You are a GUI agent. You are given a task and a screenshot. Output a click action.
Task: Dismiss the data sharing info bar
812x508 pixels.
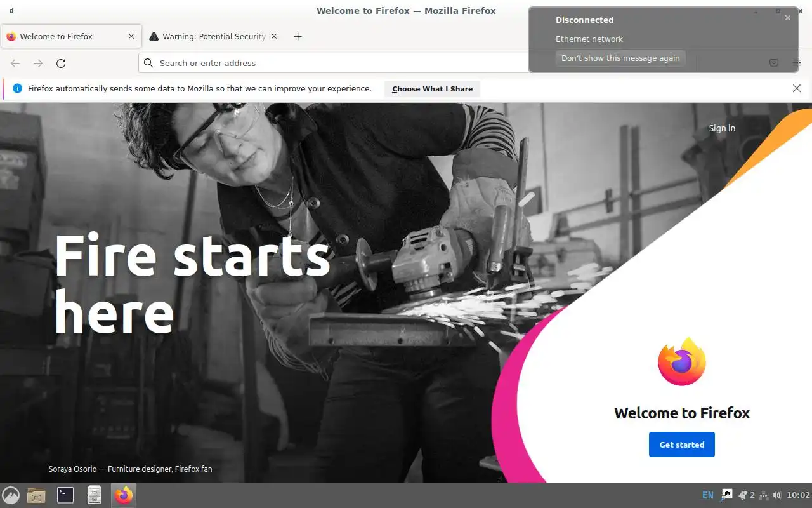(x=797, y=88)
